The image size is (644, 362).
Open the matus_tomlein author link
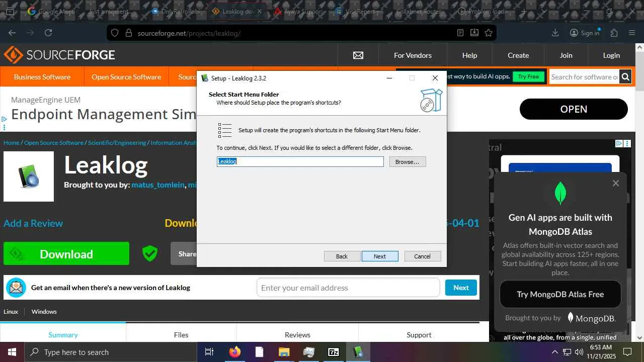coord(158,185)
